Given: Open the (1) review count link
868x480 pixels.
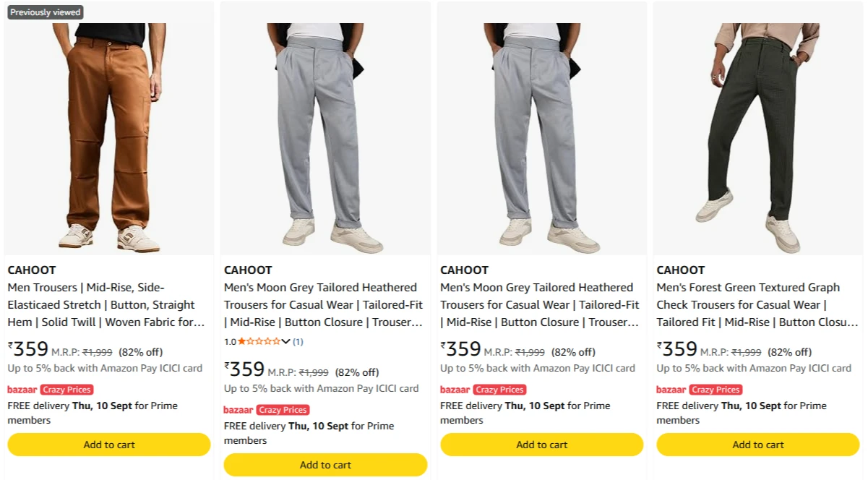Looking at the screenshot, I should pyautogui.click(x=298, y=341).
